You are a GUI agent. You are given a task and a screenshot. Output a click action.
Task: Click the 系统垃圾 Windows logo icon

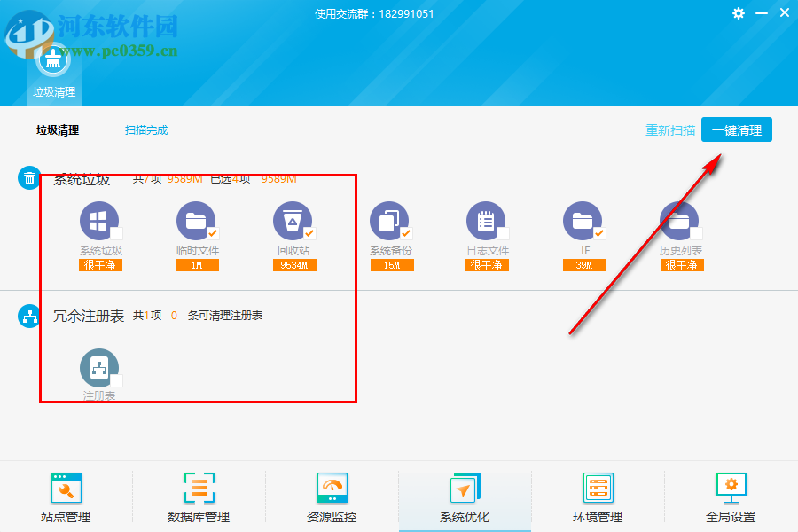point(98,221)
